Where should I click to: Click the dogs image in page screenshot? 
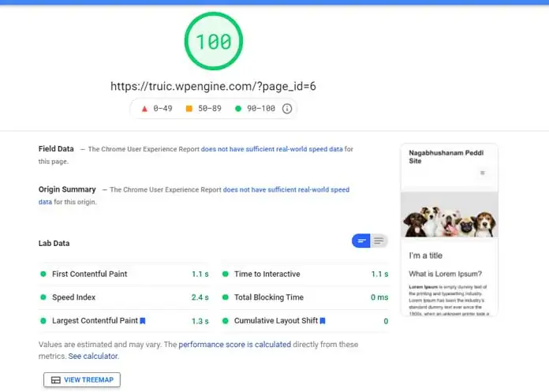coord(449,215)
